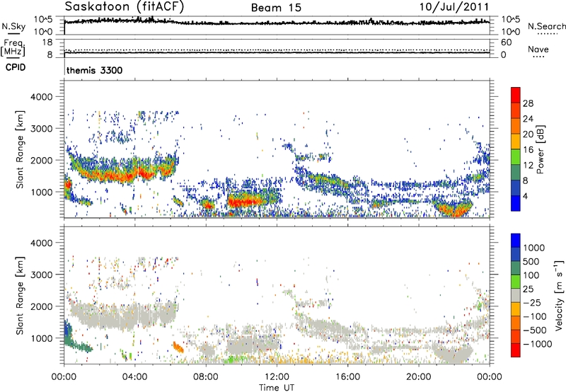Click the Beam 15 label
Viewport: 566px width, 392px height.
pyautogui.click(x=276, y=8)
